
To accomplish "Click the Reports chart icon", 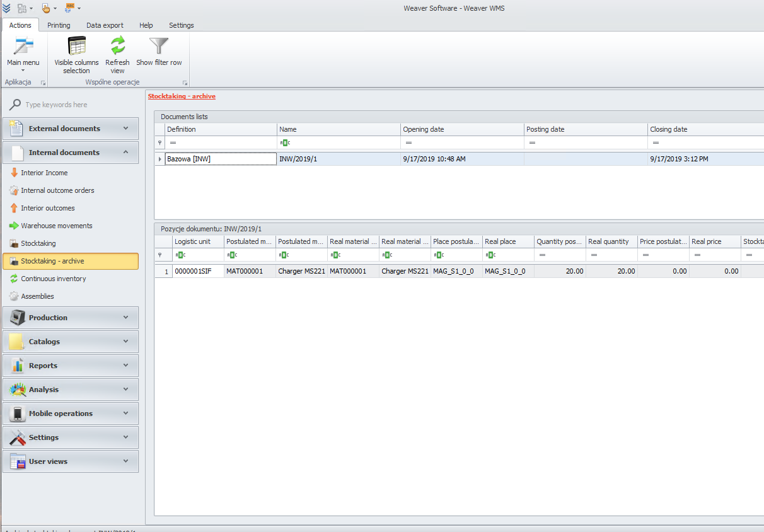I will click(17, 366).
